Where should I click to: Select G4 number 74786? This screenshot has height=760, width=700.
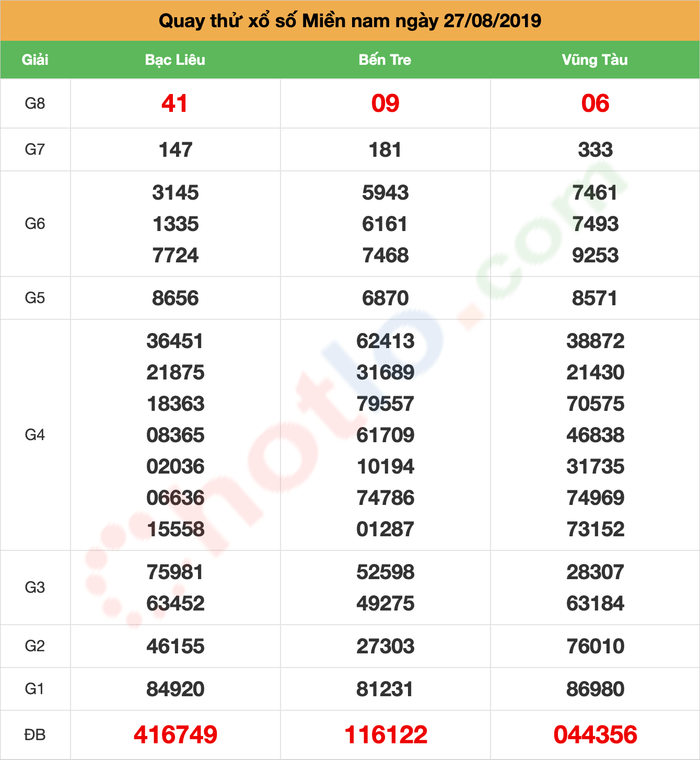pyautogui.click(x=386, y=498)
